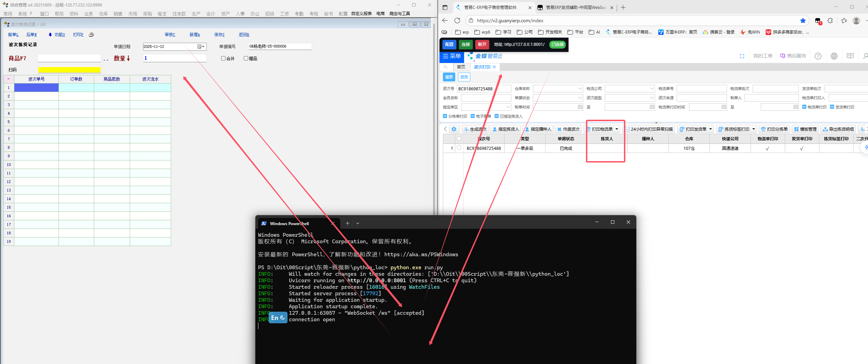Click the Tampermonkey extension icon with badge
This screenshot has height=364, width=868.
coord(818,21)
